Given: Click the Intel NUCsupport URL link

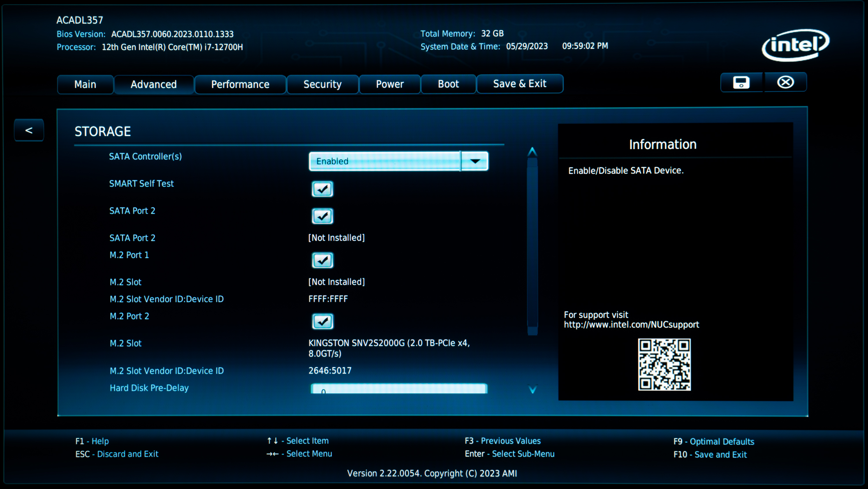Looking at the screenshot, I should [631, 325].
